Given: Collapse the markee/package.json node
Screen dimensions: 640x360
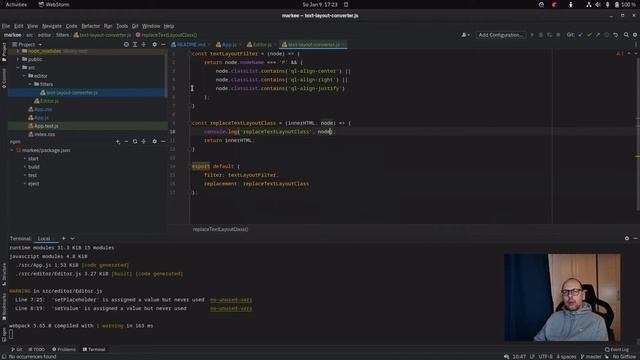Looking at the screenshot, I should tap(12, 150).
